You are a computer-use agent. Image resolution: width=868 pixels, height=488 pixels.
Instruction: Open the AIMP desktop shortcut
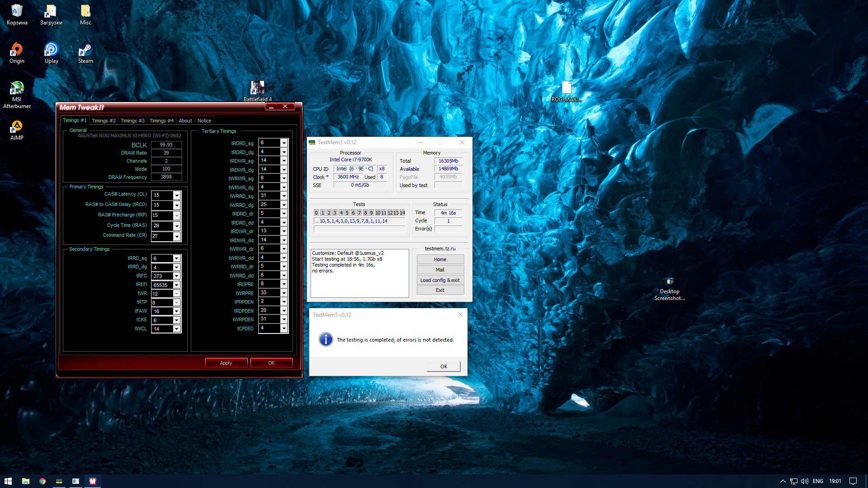click(17, 127)
